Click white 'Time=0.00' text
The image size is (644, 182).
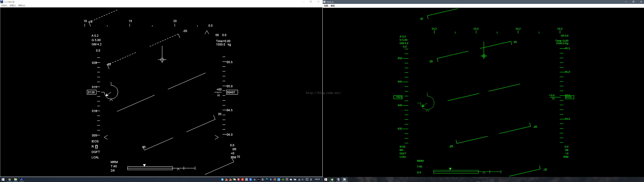(223, 41)
